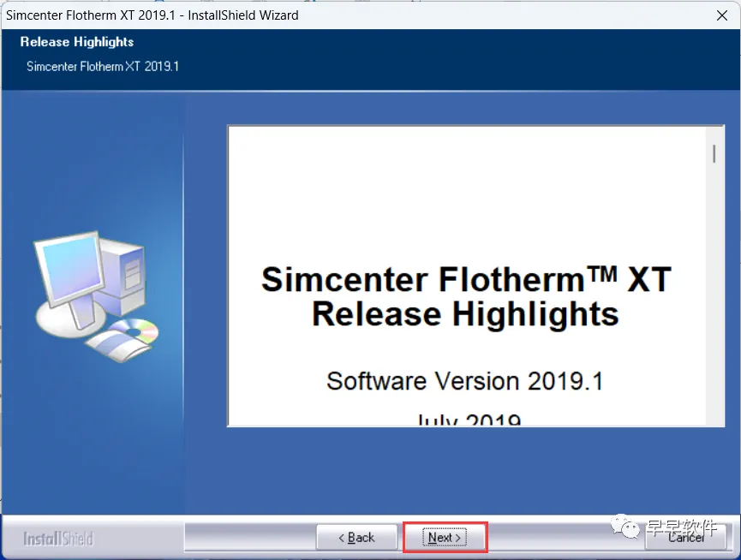Image resolution: width=741 pixels, height=560 pixels.
Task: Close the InstallShield Wizard window
Action: pyautogui.click(x=721, y=15)
